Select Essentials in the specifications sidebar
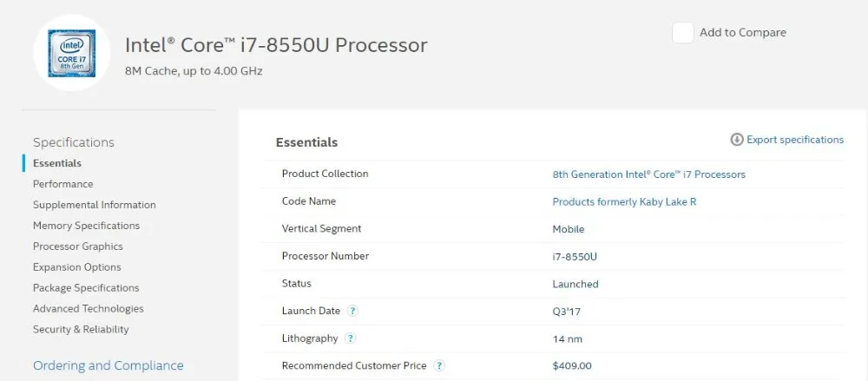 click(57, 163)
